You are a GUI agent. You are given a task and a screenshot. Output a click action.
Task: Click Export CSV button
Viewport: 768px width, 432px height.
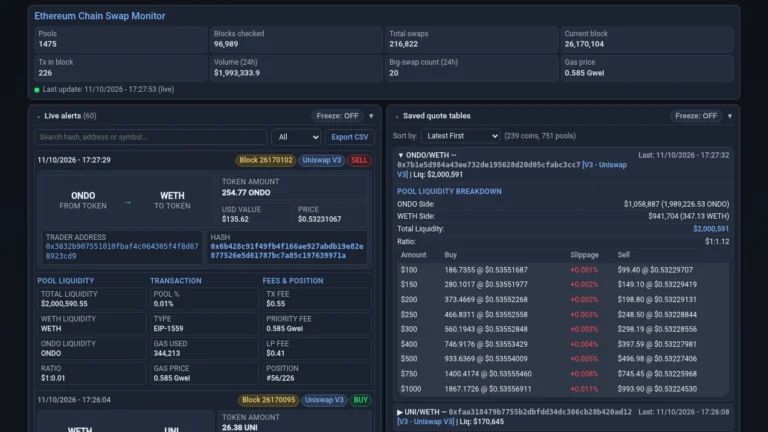click(350, 137)
